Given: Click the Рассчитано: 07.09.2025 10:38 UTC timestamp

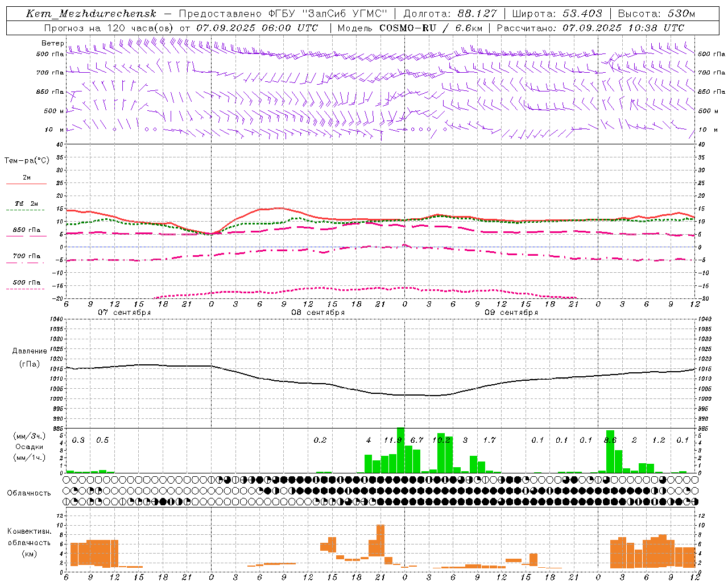Looking at the screenshot, I should click(x=590, y=28).
